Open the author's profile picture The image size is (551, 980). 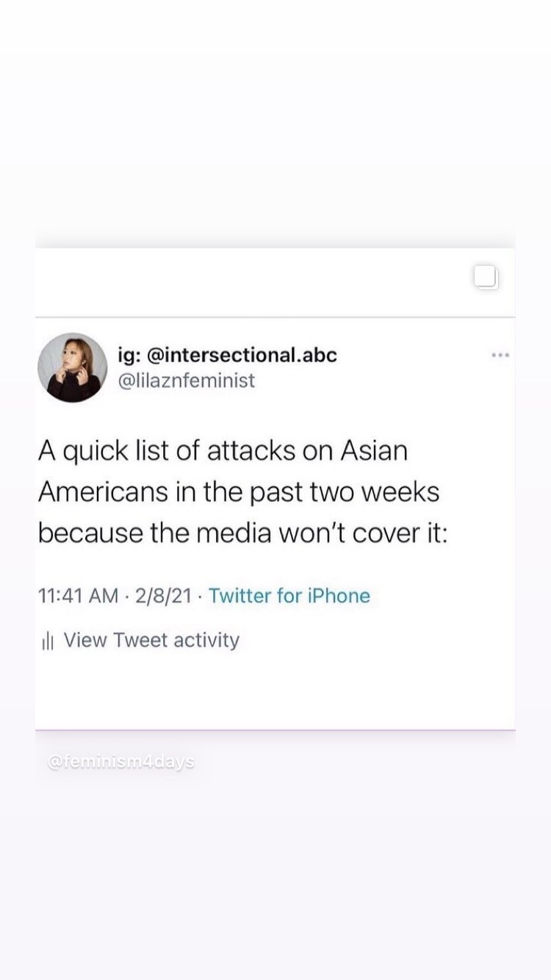point(73,367)
